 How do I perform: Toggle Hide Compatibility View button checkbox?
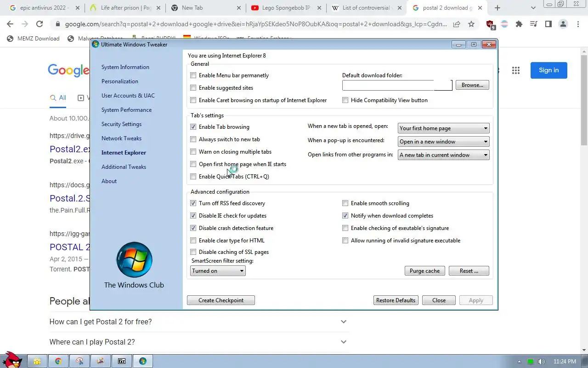click(345, 100)
